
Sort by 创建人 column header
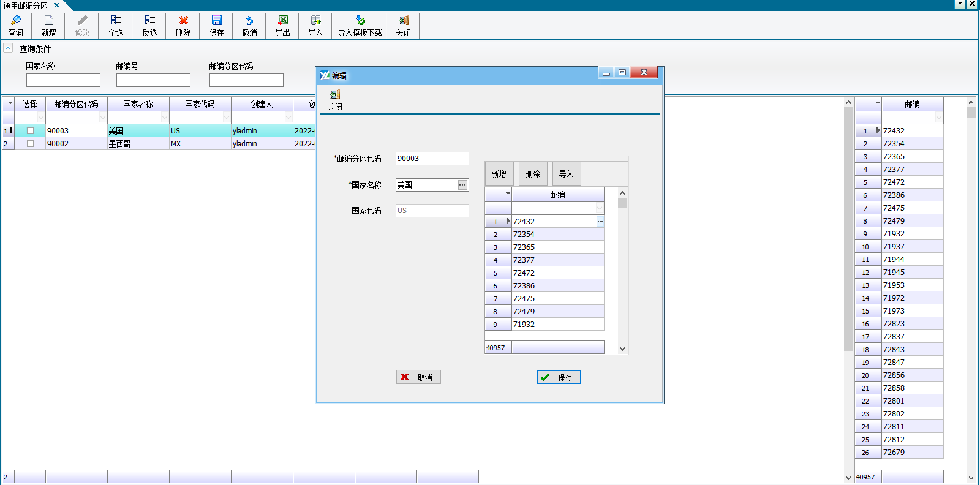[262, 104]
